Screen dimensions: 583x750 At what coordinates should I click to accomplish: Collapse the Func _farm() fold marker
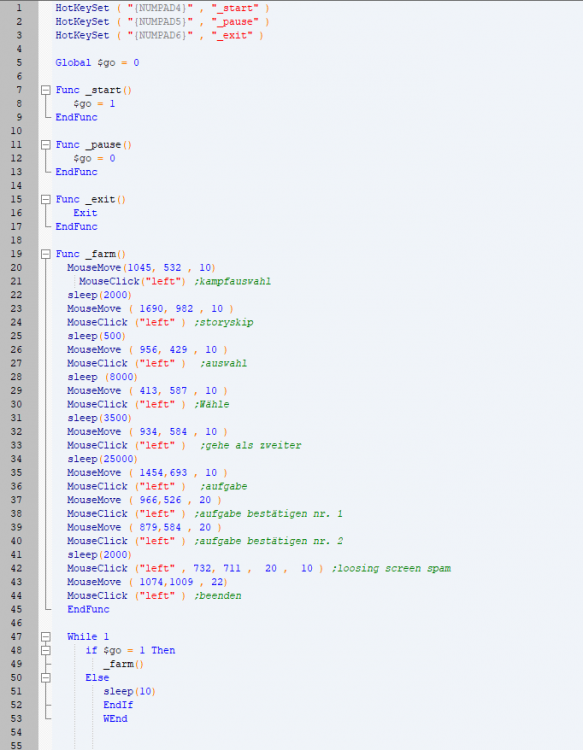[x=45, y=254]
